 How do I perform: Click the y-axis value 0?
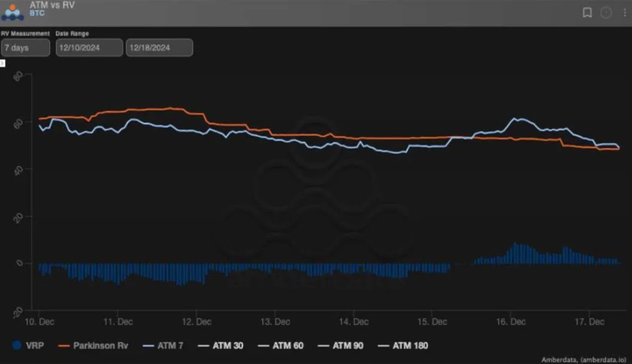20,263
